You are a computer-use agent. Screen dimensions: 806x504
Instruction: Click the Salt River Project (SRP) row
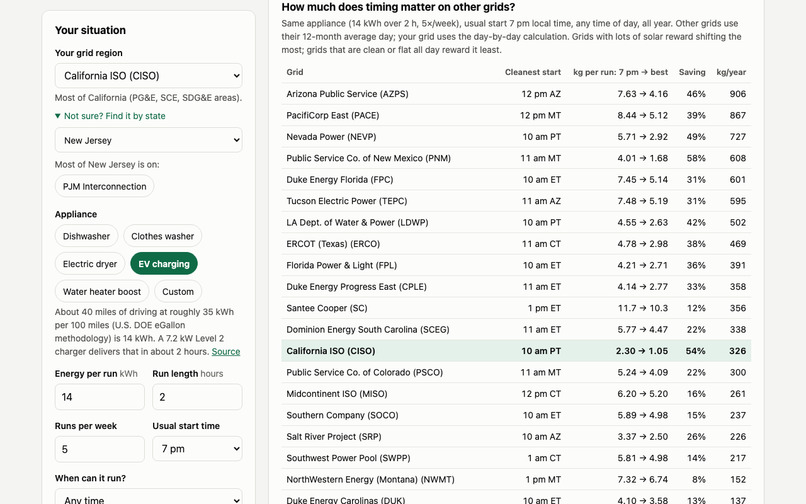(516, 437)
